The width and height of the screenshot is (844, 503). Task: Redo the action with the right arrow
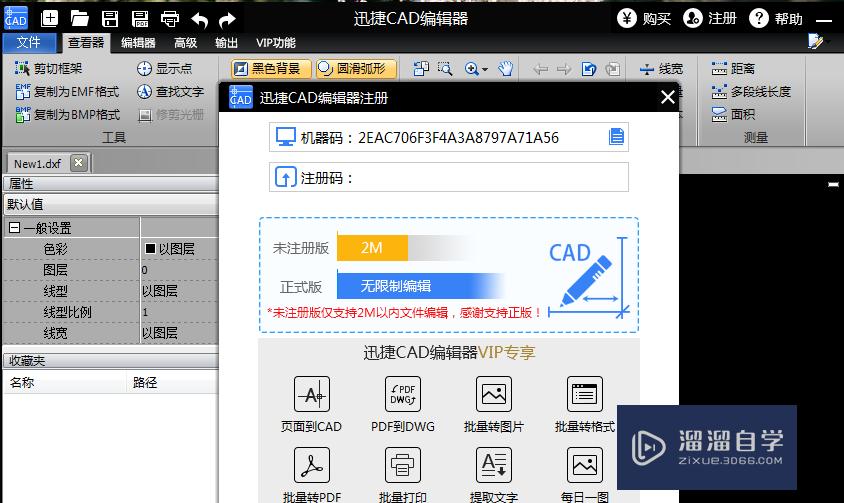(227, 20)
